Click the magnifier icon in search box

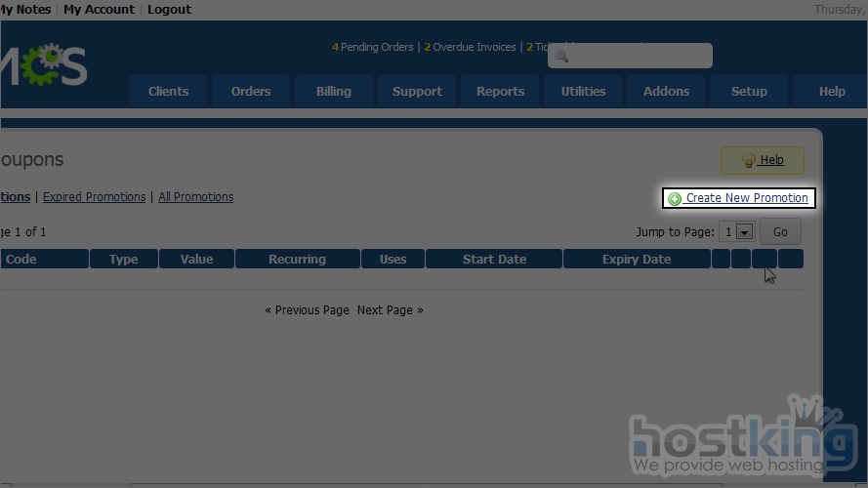click(561, 57)
